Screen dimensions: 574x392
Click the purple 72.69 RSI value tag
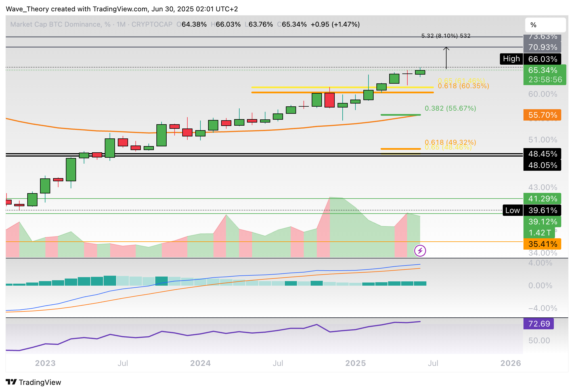[x=539, y=324]
